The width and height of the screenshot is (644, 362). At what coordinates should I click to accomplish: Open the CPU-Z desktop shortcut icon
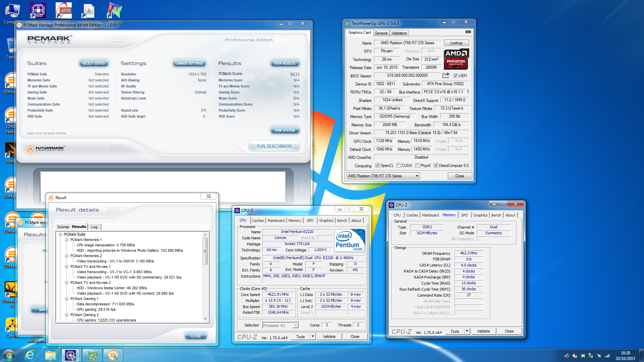pos(38,10)
